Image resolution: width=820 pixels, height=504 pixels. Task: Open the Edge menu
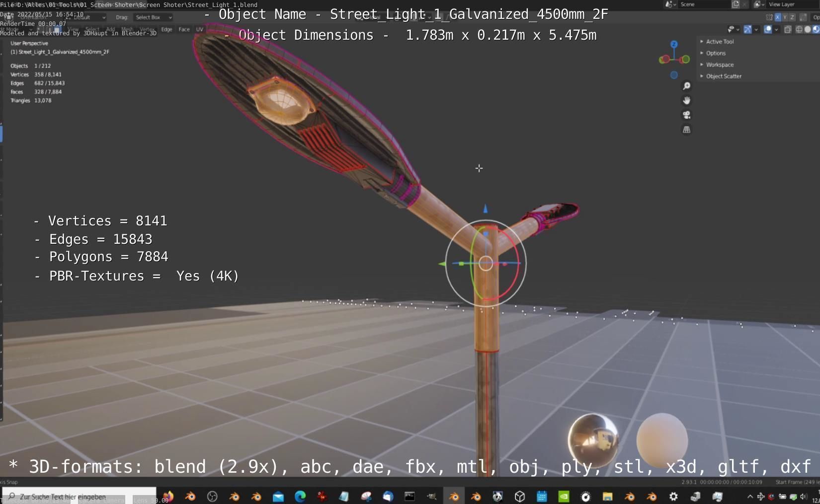point(166,29)
